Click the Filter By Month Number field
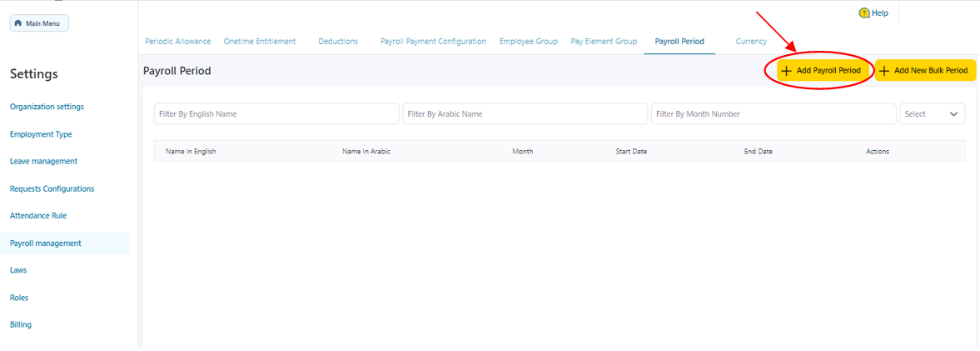The height and width of the screenshot is (351, 980). (x=774, y=114)
